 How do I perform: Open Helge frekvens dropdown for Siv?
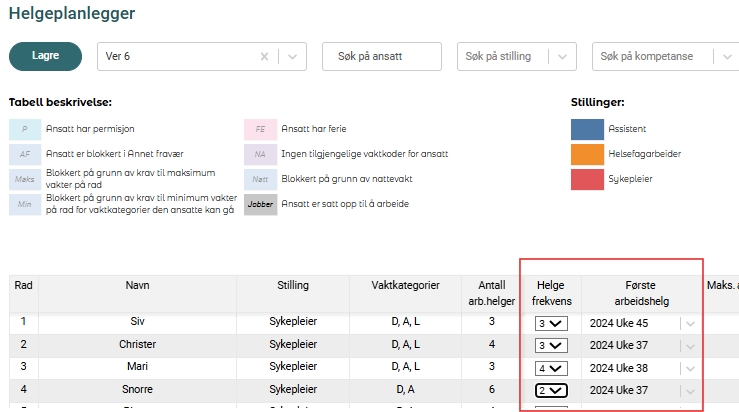click(550, 323)
